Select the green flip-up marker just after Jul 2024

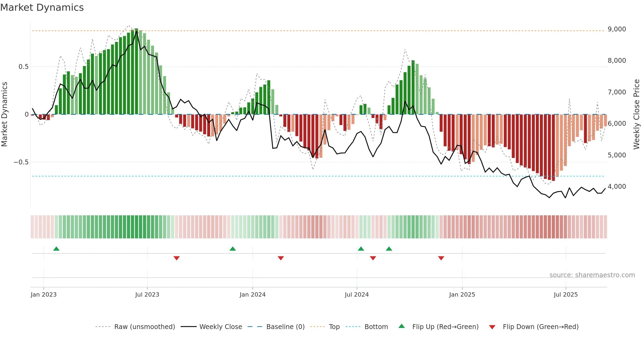pyautogui.click(x=361, y=249)
